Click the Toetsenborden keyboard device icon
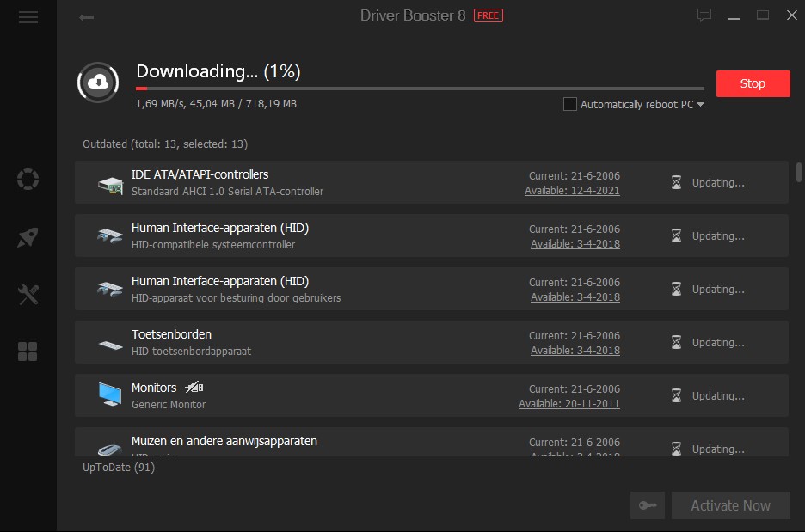Viewport: 805px width, 532px height. (x=110, y=345)
